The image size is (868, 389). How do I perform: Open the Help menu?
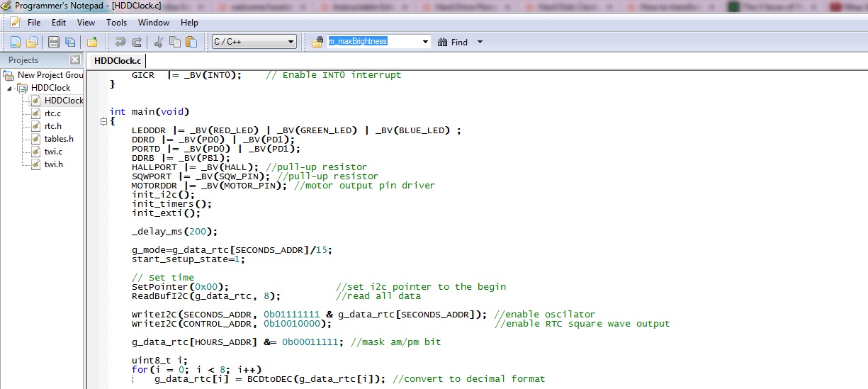coord(190,23)
